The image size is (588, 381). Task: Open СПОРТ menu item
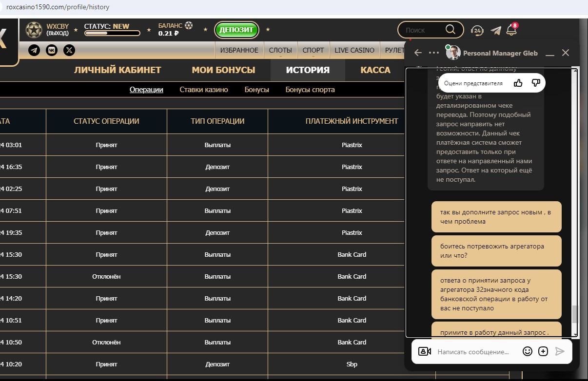point(313,50)
